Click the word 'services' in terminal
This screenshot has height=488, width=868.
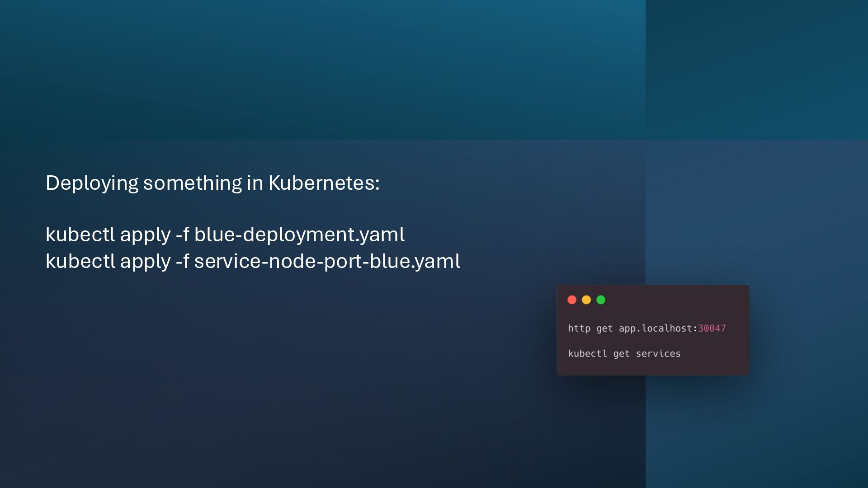(x=658, y=354)
